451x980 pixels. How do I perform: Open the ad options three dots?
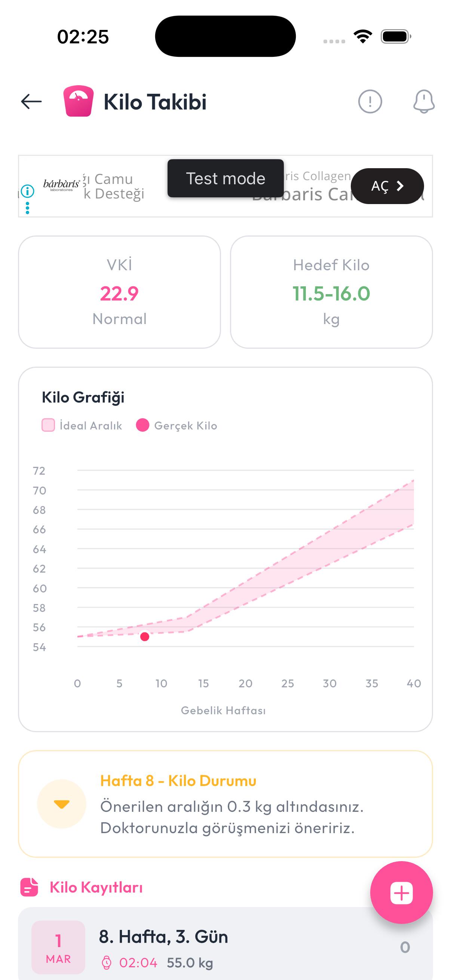tap(27, 208)
